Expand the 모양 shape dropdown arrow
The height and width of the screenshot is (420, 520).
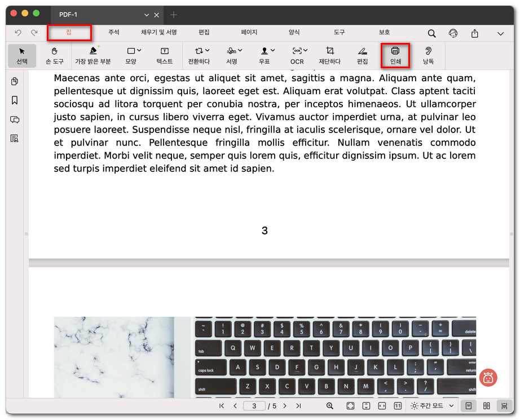point(139,50)
